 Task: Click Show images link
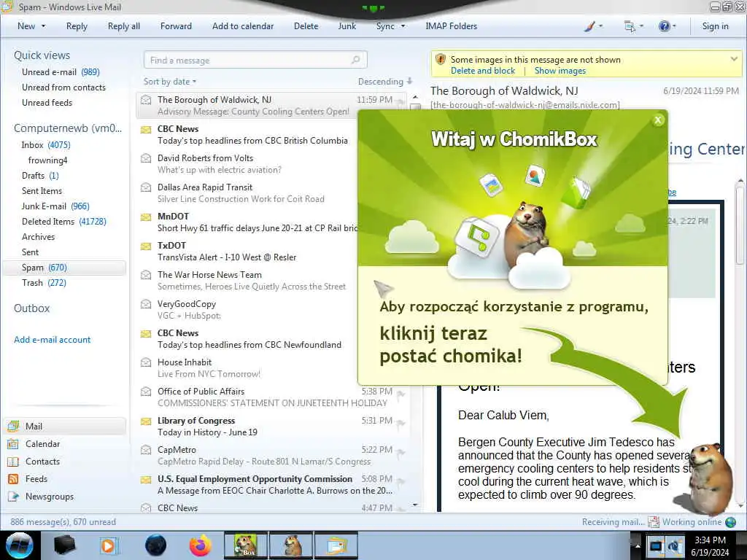pos(560,71)
